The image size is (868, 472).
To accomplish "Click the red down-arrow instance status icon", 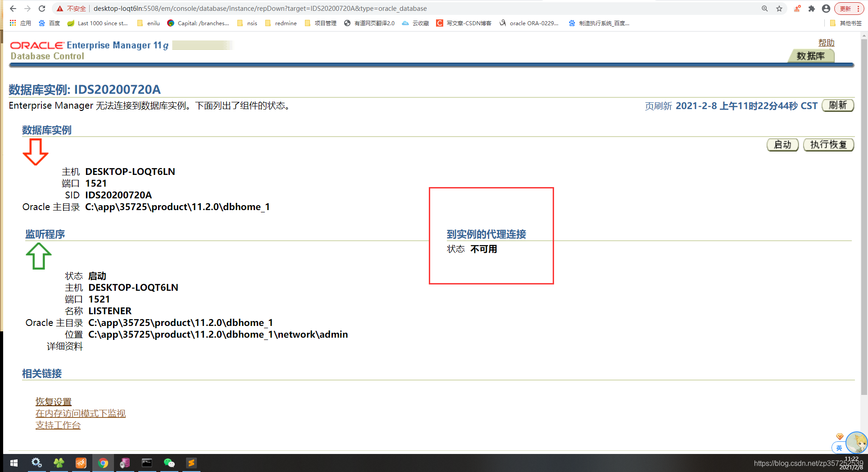I will pos(36,152).
